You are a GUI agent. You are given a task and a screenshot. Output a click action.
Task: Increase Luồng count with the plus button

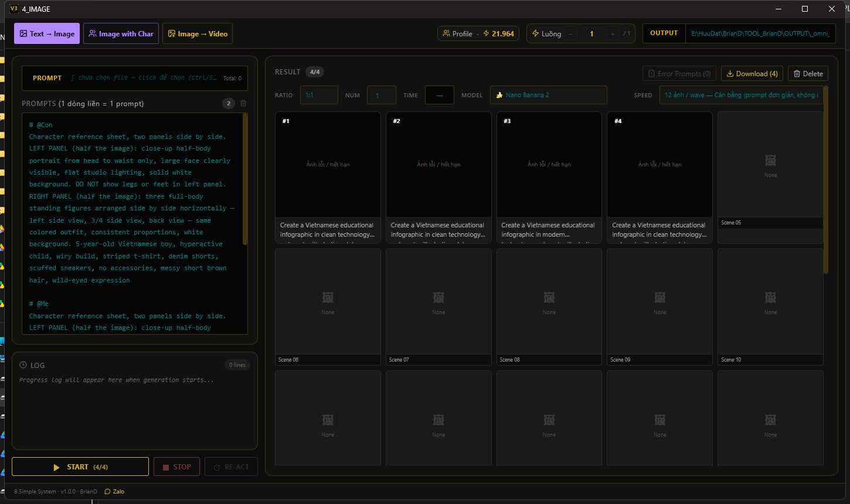(x=613, y=33)
